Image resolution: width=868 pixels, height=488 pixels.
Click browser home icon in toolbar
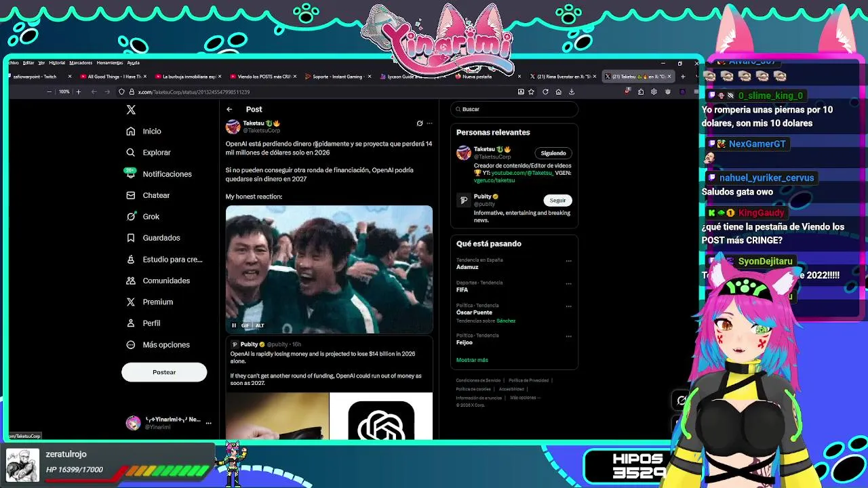pyautogui.click(x=558, y=92)
